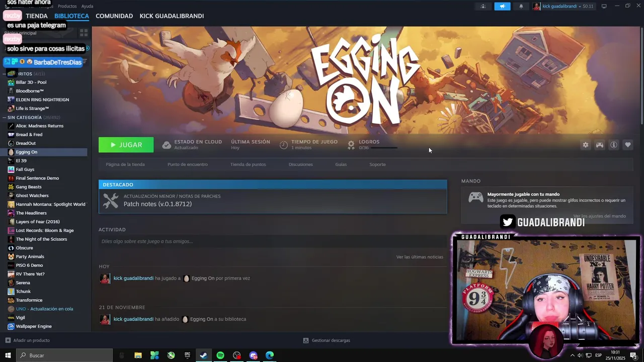Screen dimensions: 644x362
Task: Open Epic Games Launcher taskbar icon
Action: tap(187, 355)
